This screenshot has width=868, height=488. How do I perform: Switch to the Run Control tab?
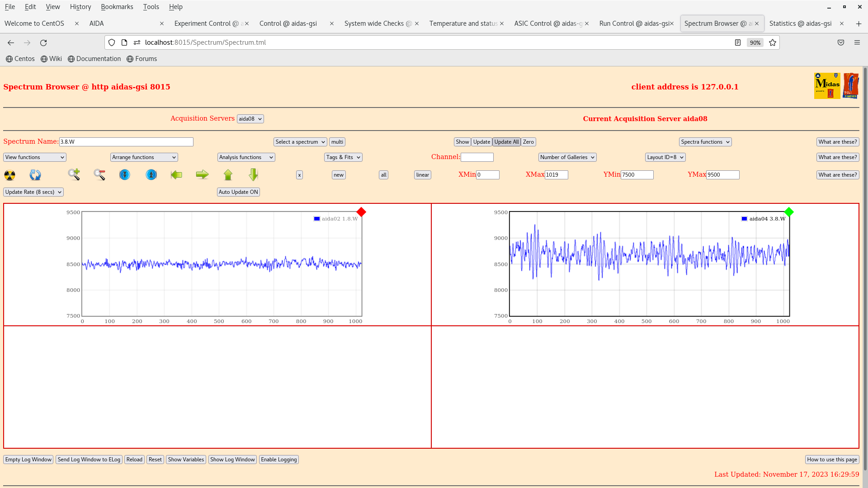[x=634, y=23]
